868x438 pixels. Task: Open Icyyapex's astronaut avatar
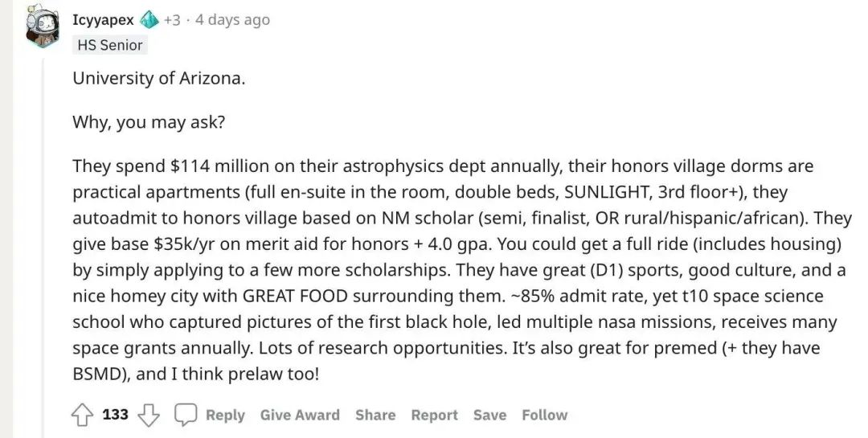(43, 26)
